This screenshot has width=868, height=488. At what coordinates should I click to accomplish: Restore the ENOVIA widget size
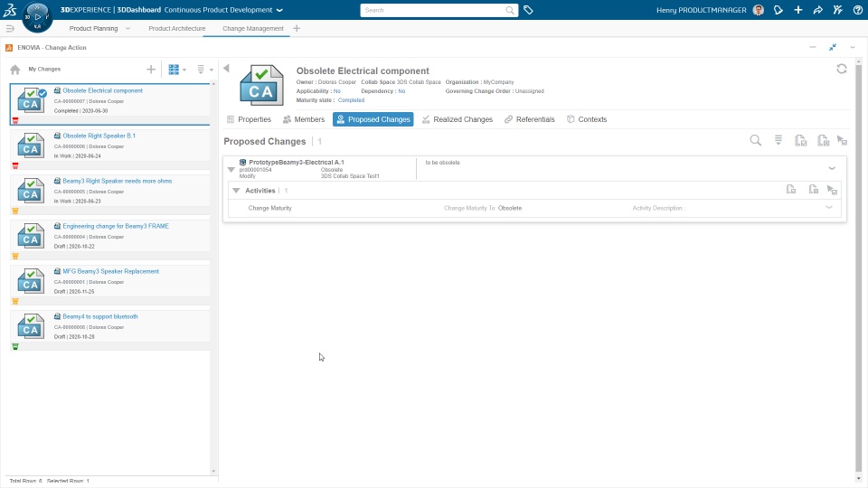(833, 47)
